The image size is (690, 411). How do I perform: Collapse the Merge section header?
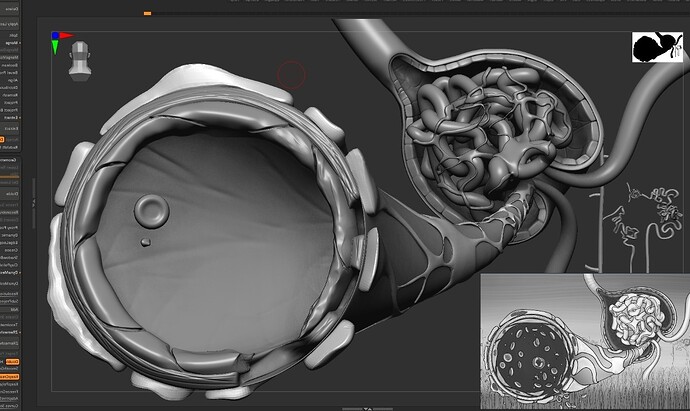[x=12, y=43]
